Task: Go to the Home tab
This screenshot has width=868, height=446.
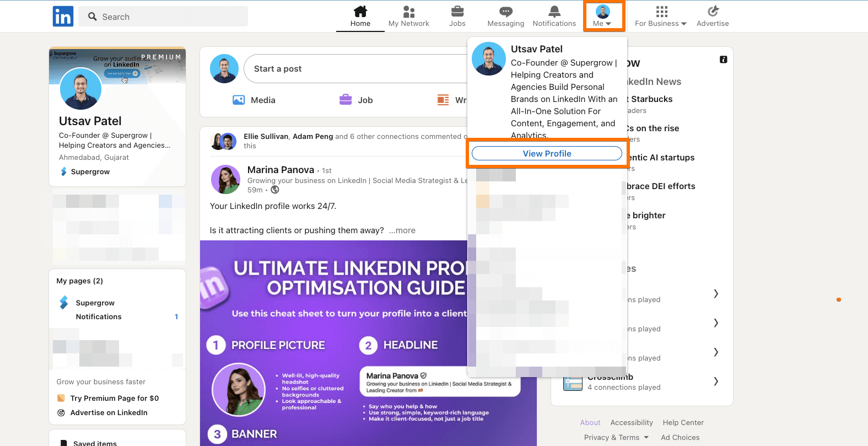Action: [360, 16]
